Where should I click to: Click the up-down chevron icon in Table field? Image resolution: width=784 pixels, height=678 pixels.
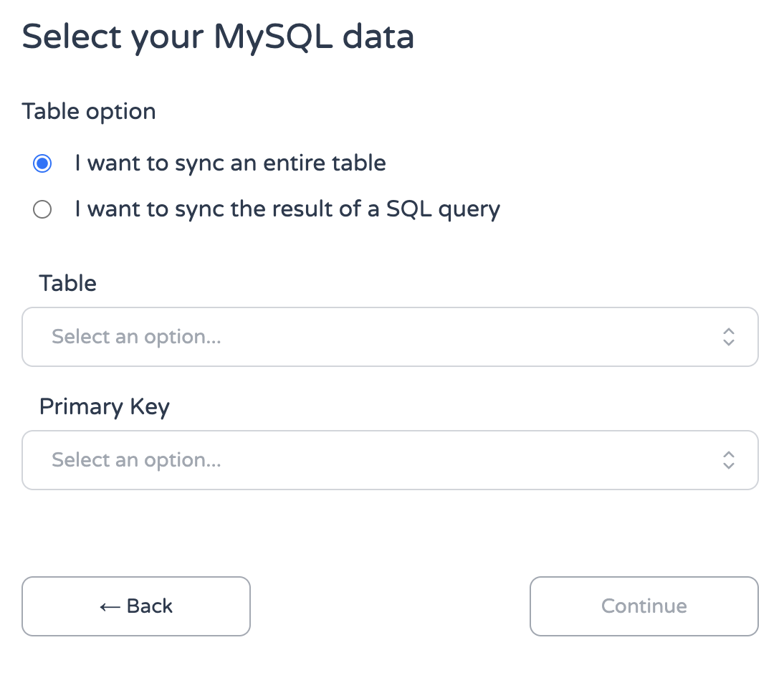pyautogui.click(x=728, y=337)
